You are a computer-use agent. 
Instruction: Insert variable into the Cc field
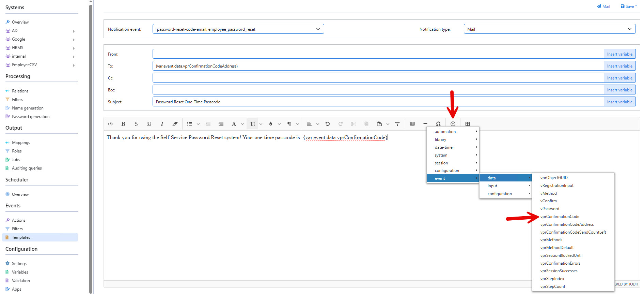[x=619, y=78]
